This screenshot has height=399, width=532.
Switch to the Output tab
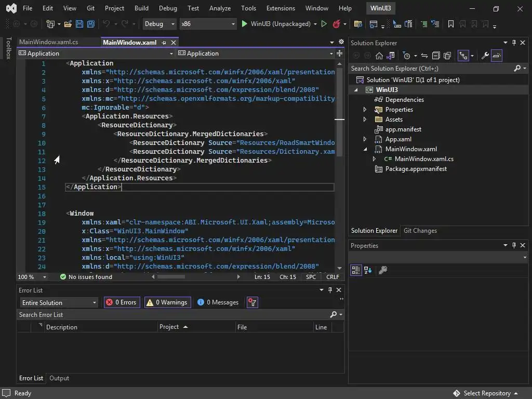click(x=59, y=378)
